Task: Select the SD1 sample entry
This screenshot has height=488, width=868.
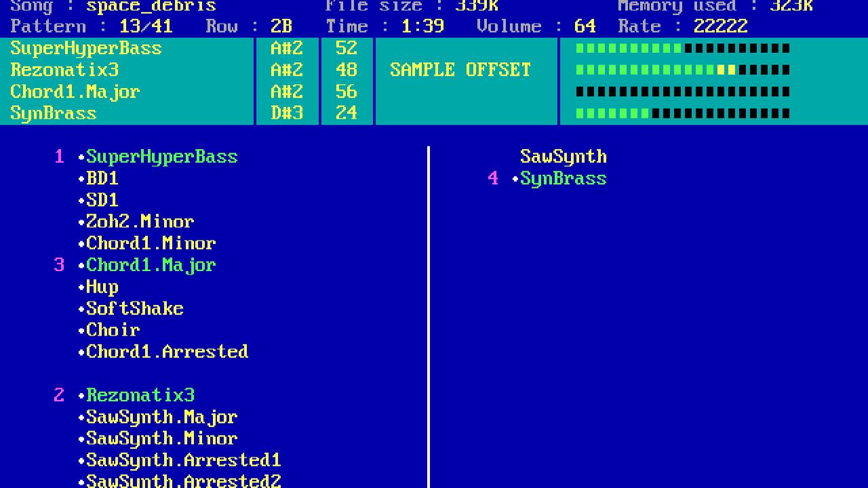Action: pyautogui.click(x=102, y=200)
